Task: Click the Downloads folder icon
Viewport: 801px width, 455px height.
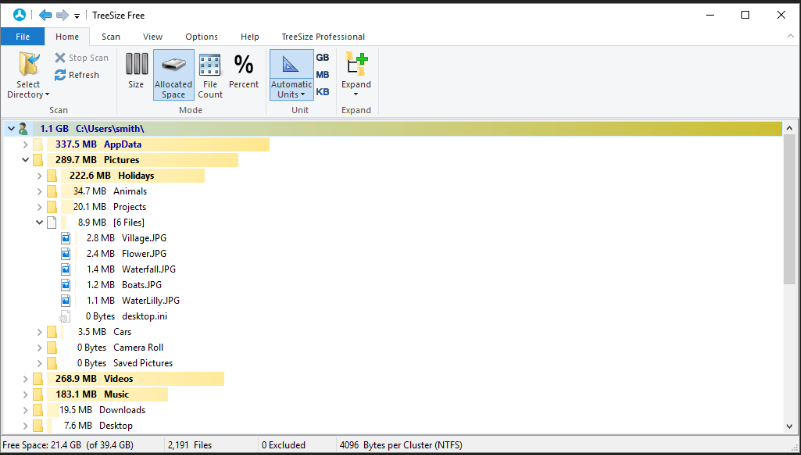Action: point(38,410)
